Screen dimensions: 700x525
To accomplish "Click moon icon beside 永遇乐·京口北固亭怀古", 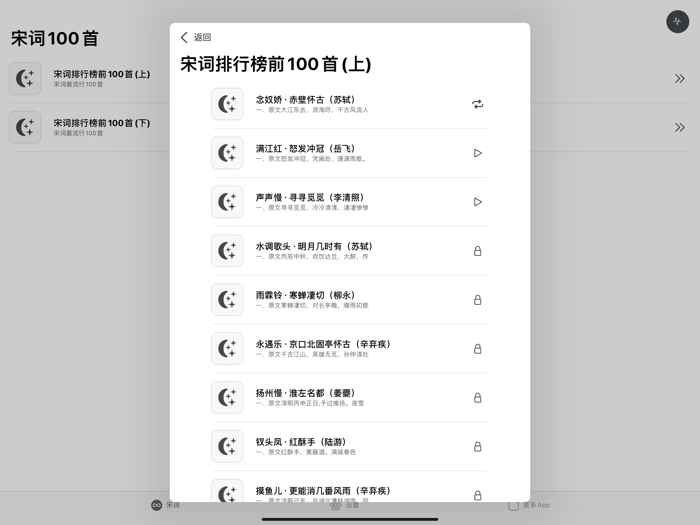I will (x=227, y=349).
